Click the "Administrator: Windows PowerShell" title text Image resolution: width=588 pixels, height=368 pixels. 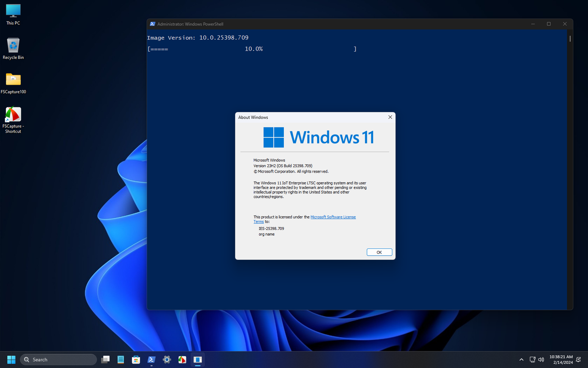[x=190, y=24]
